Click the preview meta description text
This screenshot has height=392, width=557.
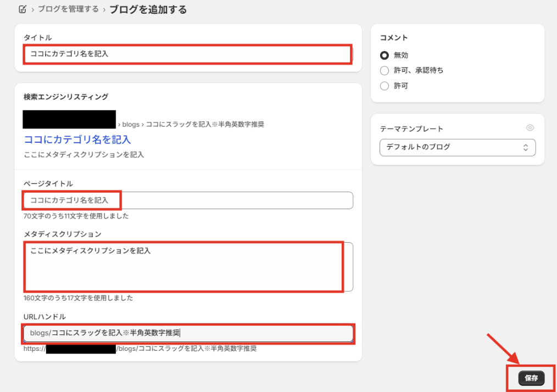(83, 155)
